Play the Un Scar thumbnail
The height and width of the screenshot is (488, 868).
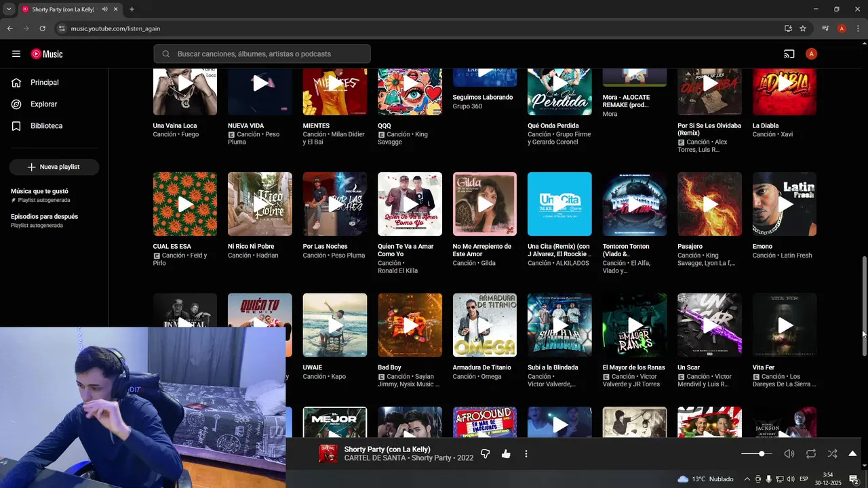pos(710,325)
